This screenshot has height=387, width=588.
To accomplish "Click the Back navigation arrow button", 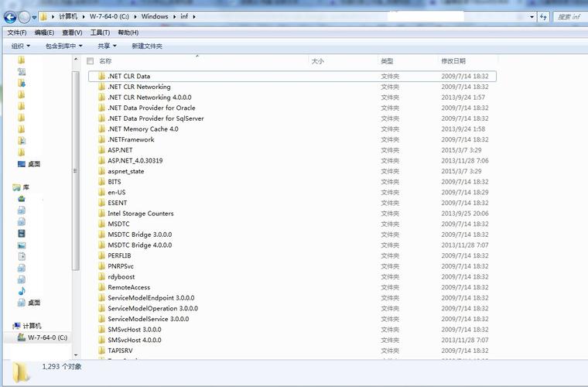I will (10, 17).
